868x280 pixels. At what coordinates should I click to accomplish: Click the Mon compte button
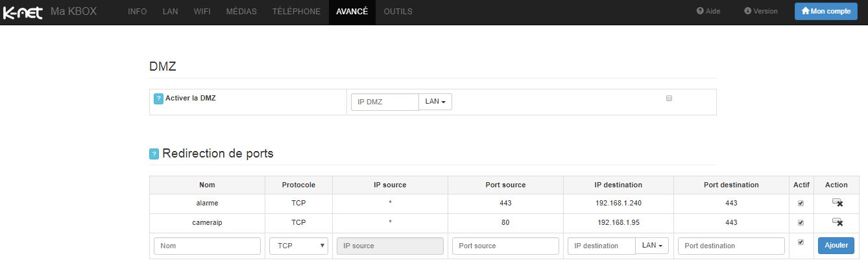[x=825, y=11]
